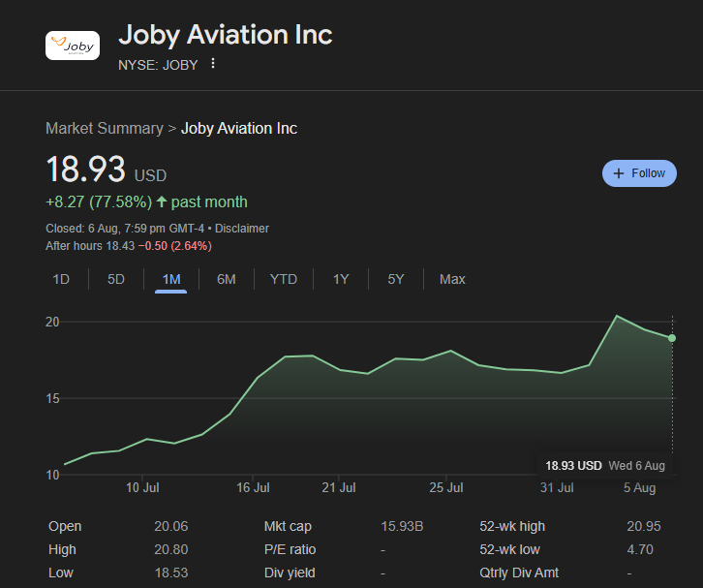The height and width of the screenshot is (588, 703).
Task: Click the P/E ratio label
Action: (x=290, y=549)
